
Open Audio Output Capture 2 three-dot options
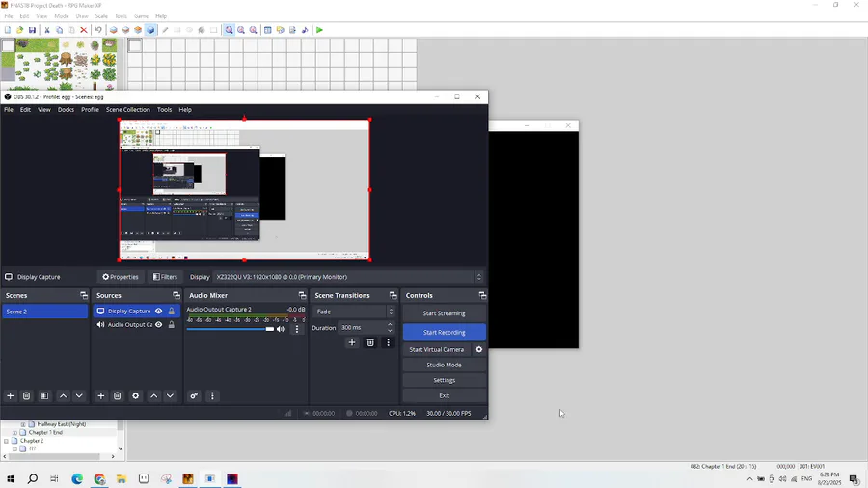tap(297, 329)
